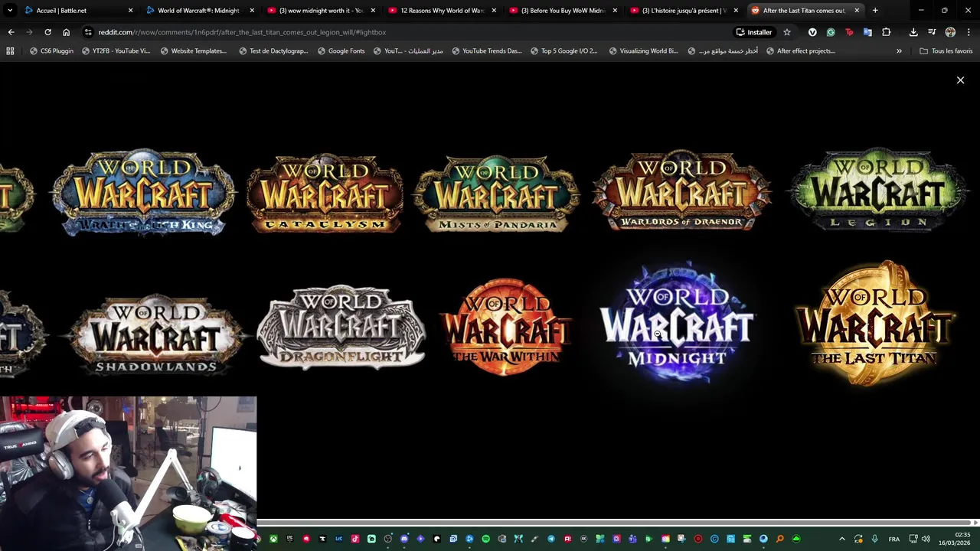Open the YT2FB - YouTube Vi... bookmark
Screen dimensions: 980x551
[116, 51]
